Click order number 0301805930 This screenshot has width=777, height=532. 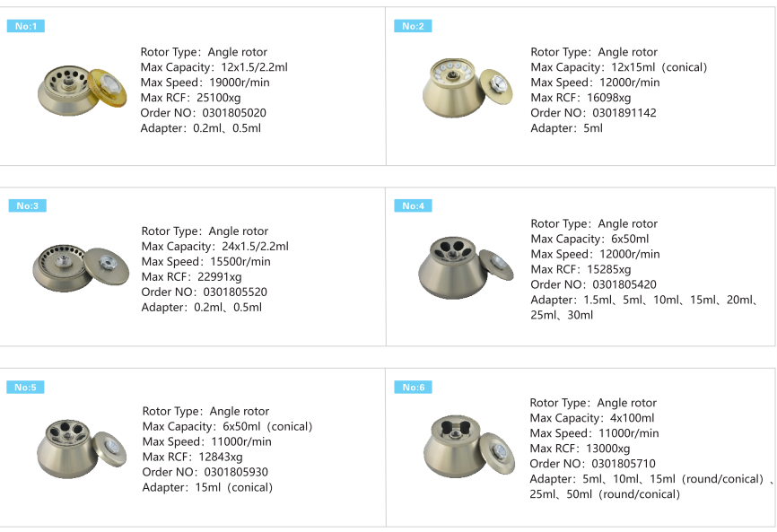(x=236, y=472)
